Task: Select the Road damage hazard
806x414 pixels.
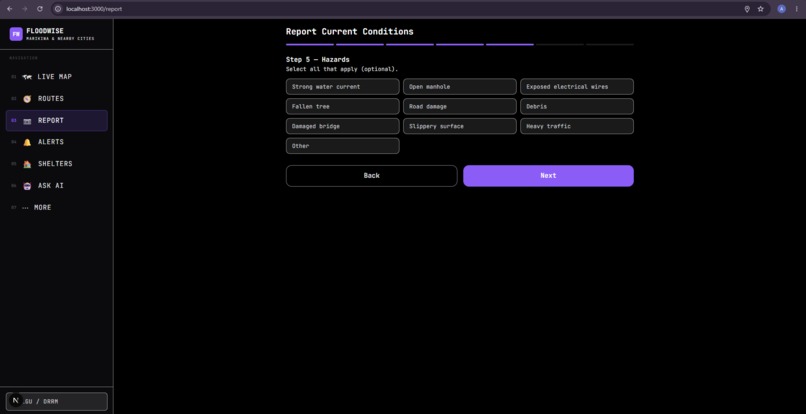Action: pos(460,106)
